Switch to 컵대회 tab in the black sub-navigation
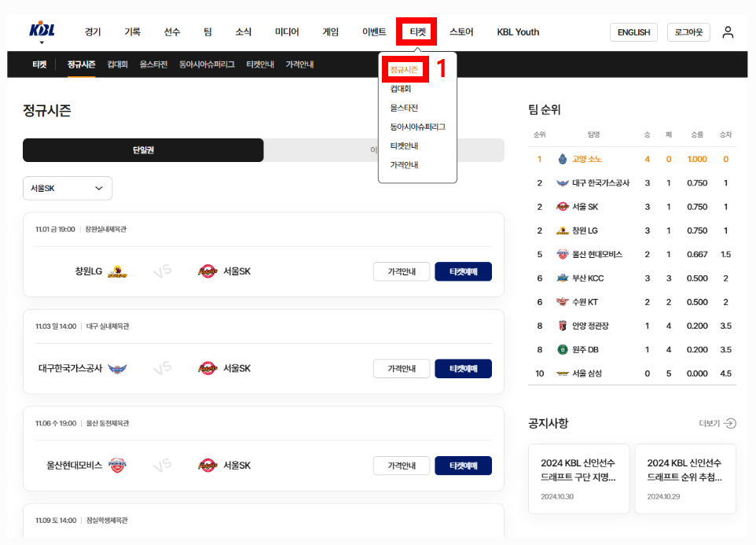The image size is (756, 545). coord(117,64)
